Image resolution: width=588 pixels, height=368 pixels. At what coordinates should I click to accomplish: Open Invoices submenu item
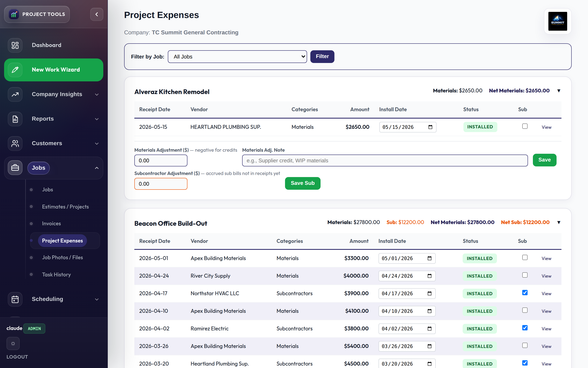tap(51, 223)
